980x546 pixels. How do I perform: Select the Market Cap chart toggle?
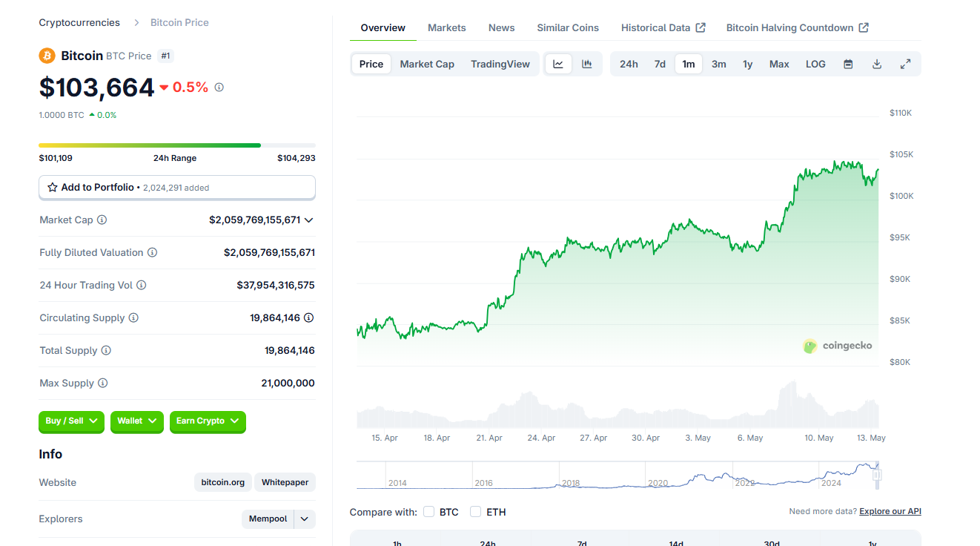(x=427, y=65)
